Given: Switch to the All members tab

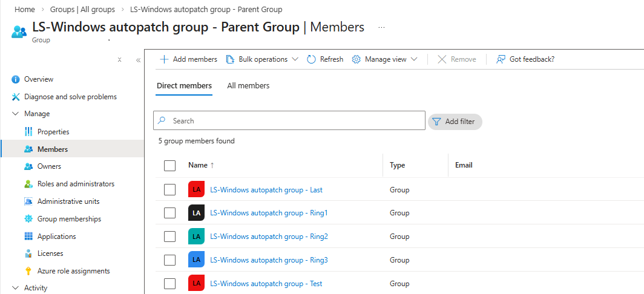Looking at the screenshot, I should 248,86.
